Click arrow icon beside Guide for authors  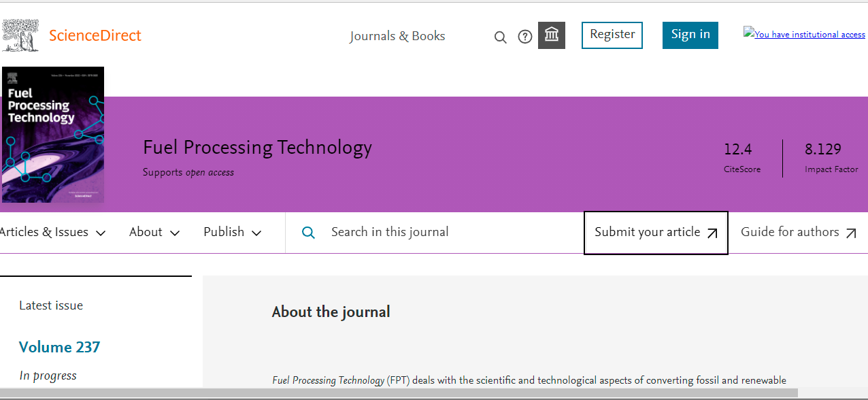(x=851, y=233)
